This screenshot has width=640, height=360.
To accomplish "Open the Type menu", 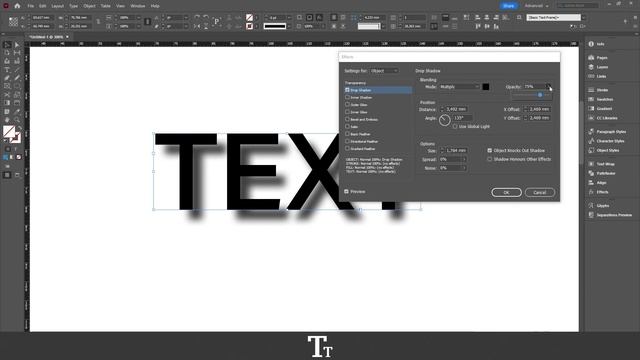I will point(73,6).
